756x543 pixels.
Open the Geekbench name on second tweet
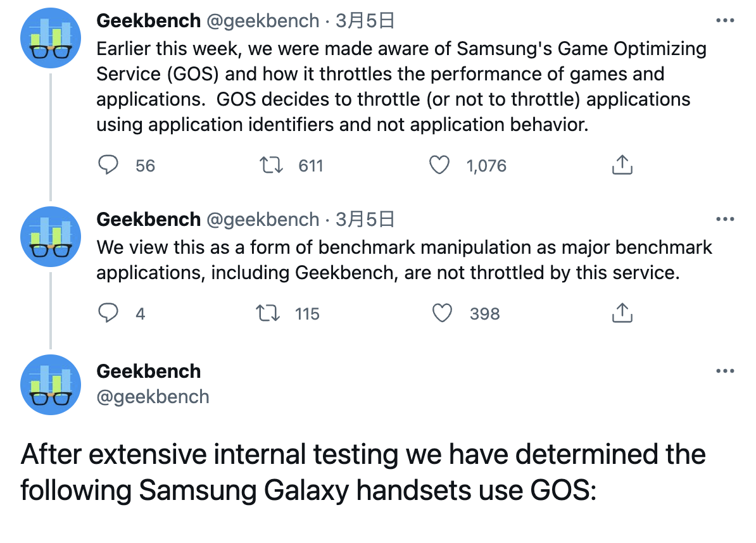point(149,219)
